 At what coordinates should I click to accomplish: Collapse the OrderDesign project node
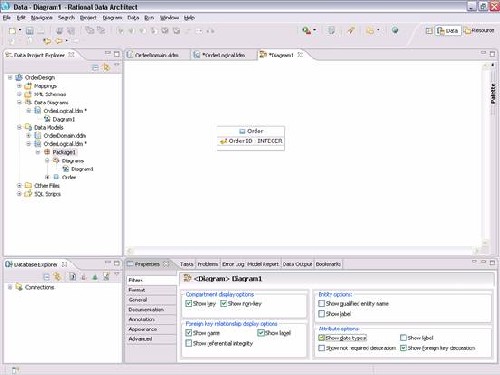click(10, 77)
